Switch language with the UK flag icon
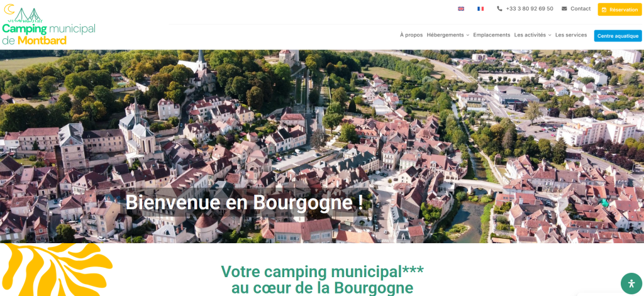 [x=461, y=9]
